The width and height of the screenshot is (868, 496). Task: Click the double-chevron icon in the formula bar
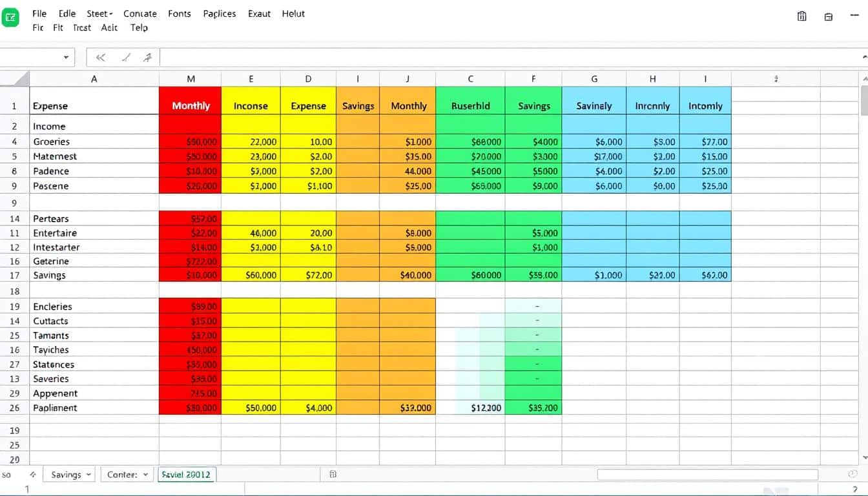tap(100, 57)
